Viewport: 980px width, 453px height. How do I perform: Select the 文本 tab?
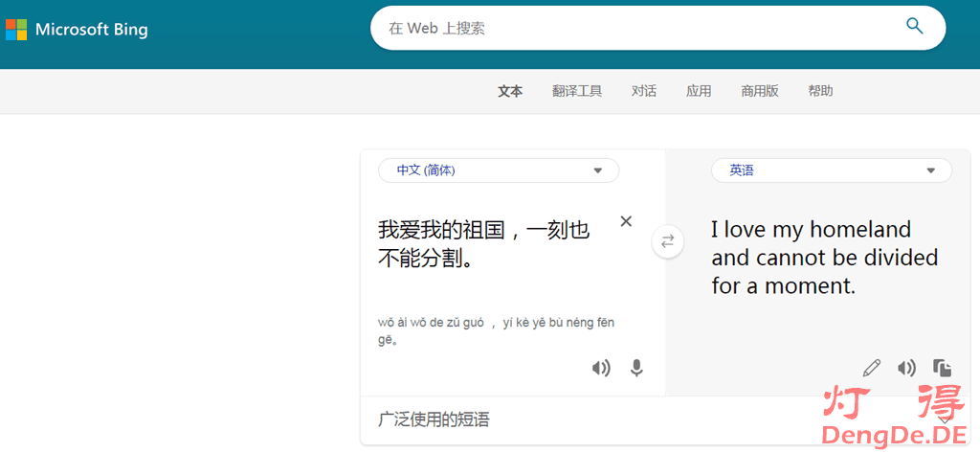(510, 91)
